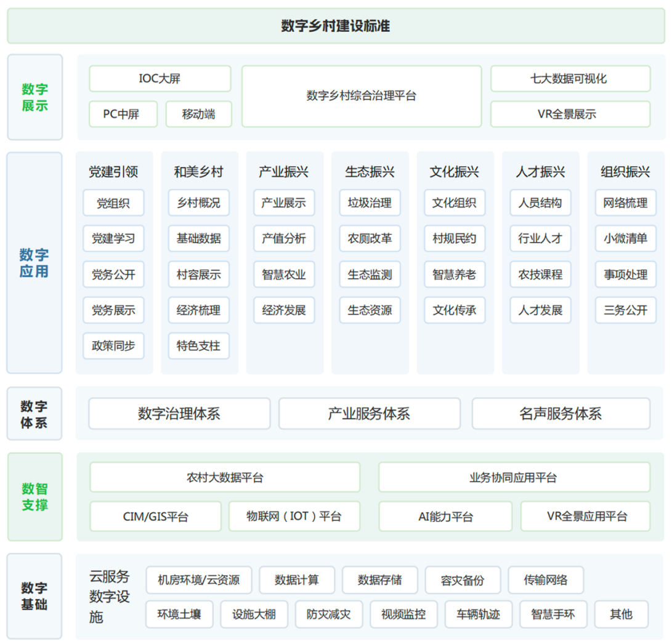This screenshot has width=672, height=644.
Task: Open the 智慧农业 item
Action: tap(283, 275)
